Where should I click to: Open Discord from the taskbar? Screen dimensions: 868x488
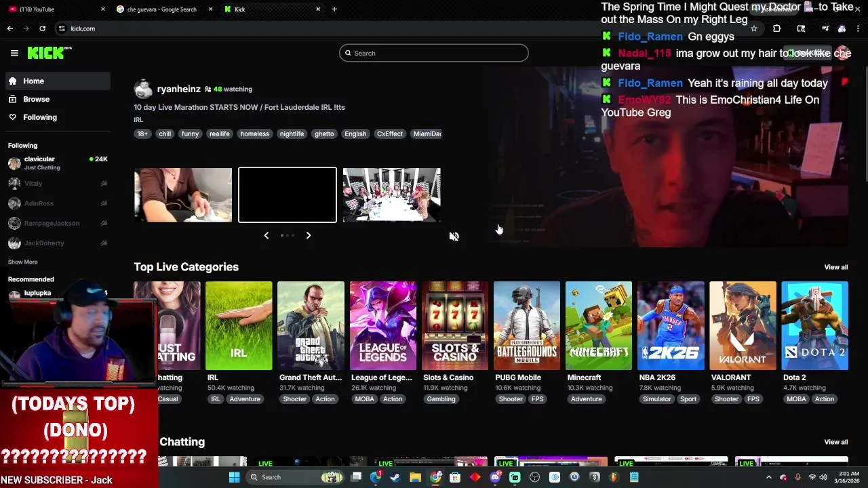pyautogui.click(x=495, y=477)
